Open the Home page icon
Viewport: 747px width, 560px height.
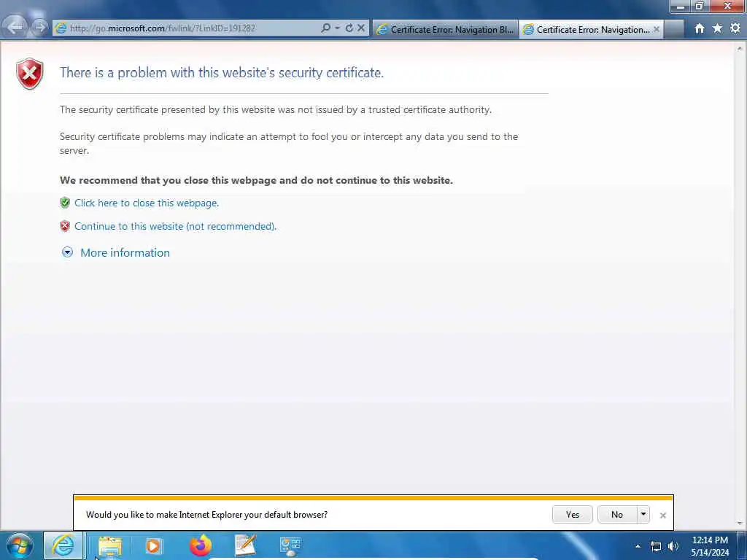click(700, 28)
